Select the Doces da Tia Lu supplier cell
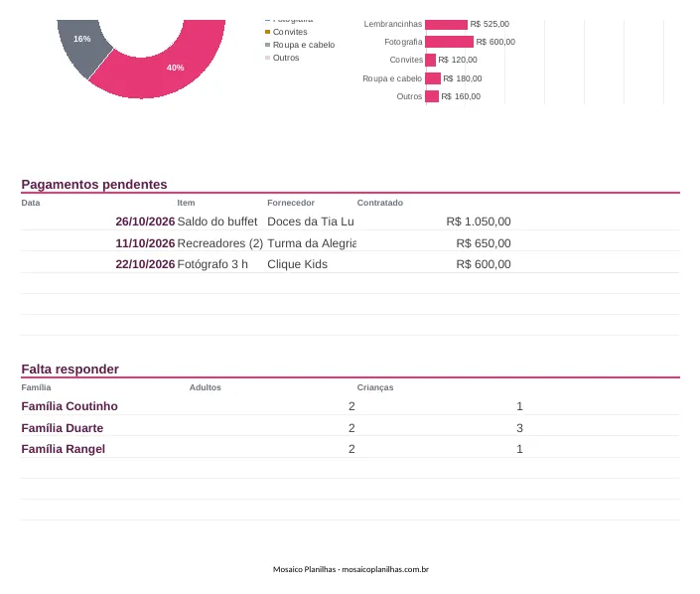 [311, 222]
